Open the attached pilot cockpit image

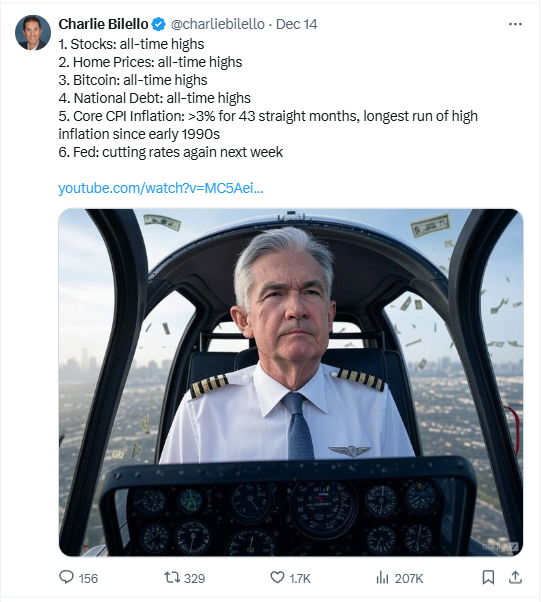(291, 382)
